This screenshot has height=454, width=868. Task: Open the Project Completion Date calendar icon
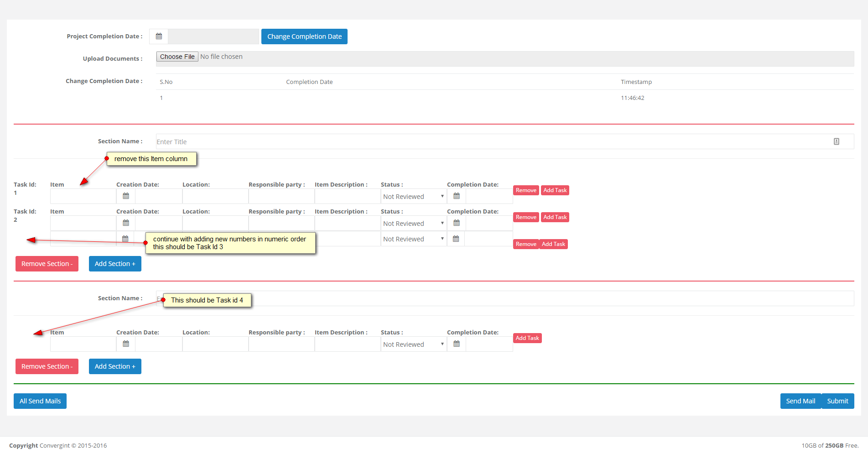click(x=159, y=37)
